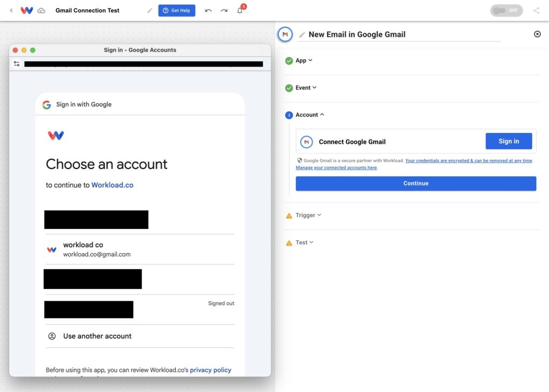Open the Get Help button

(x=177, y=11)
